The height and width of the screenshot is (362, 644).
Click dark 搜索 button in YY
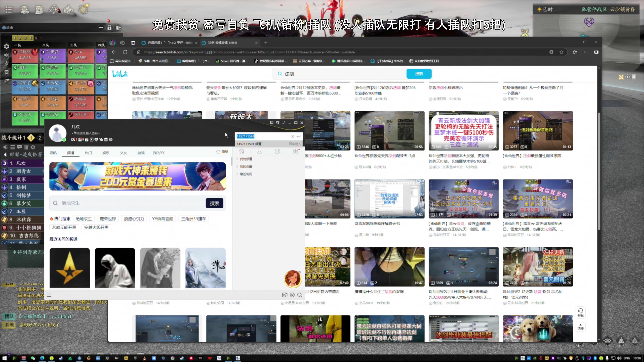[x=215, y=203]
